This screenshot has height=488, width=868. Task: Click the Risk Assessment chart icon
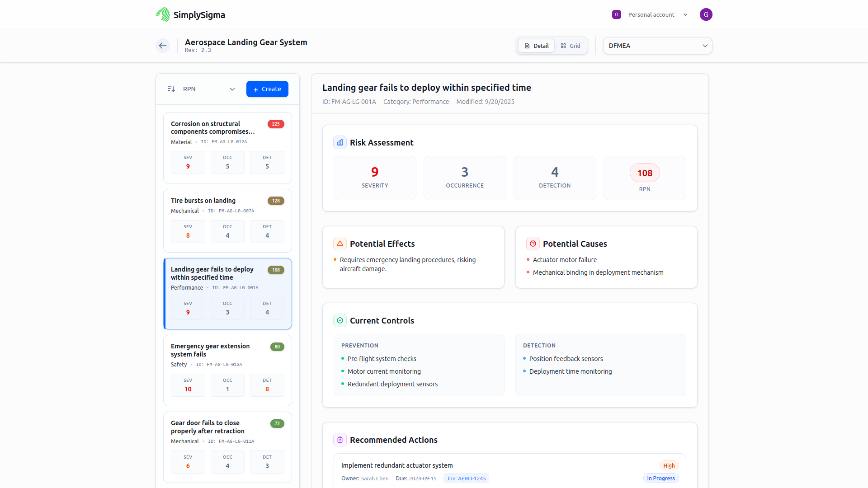click(340, 142)
